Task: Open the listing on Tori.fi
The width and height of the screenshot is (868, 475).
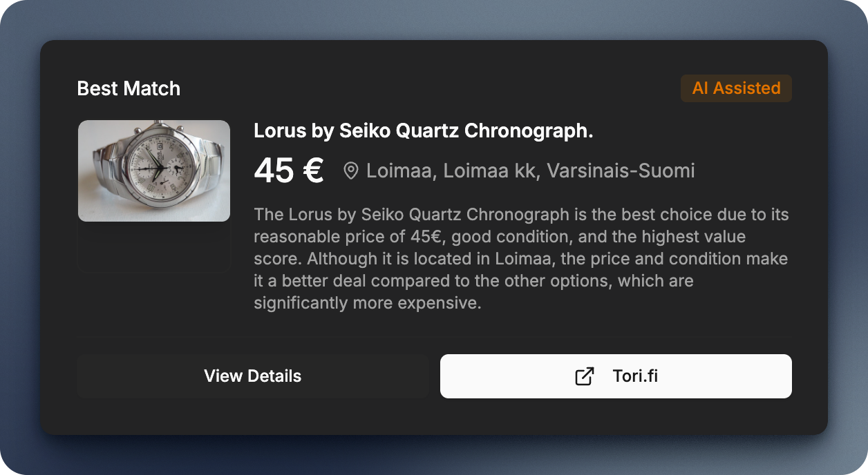Action: tap(616, 376)
